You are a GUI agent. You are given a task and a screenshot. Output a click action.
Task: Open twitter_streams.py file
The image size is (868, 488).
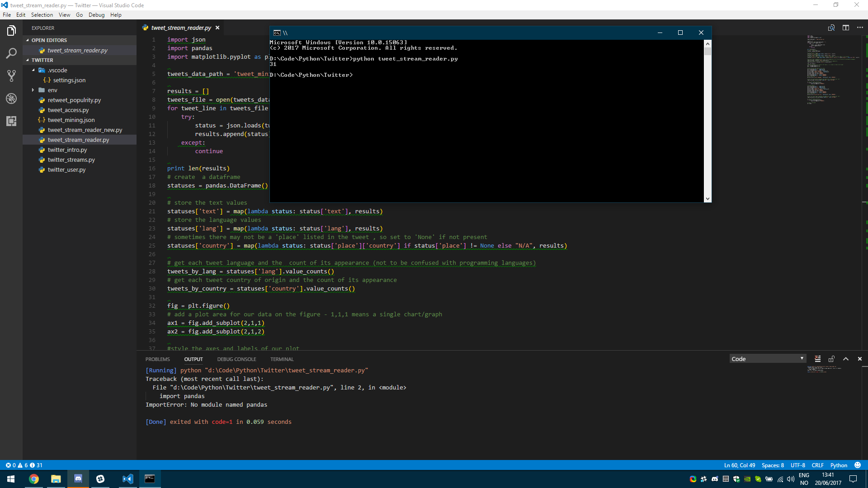tap(80, 160)
